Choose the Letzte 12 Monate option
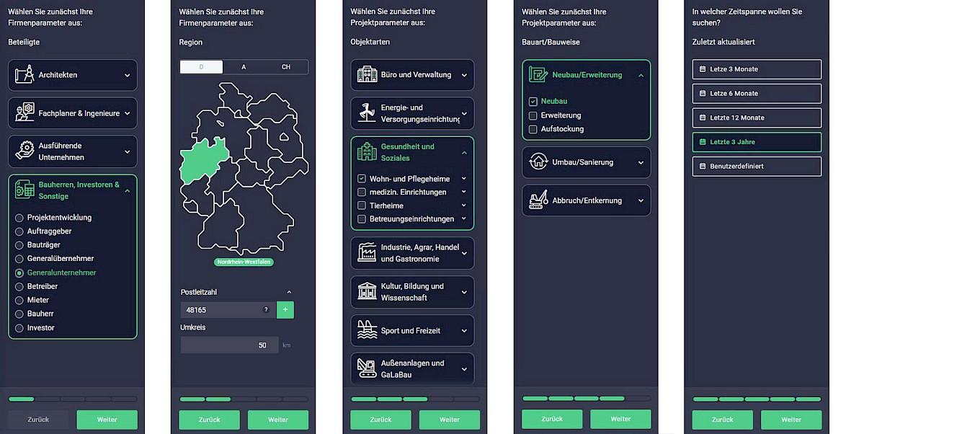 pos(757,118)
